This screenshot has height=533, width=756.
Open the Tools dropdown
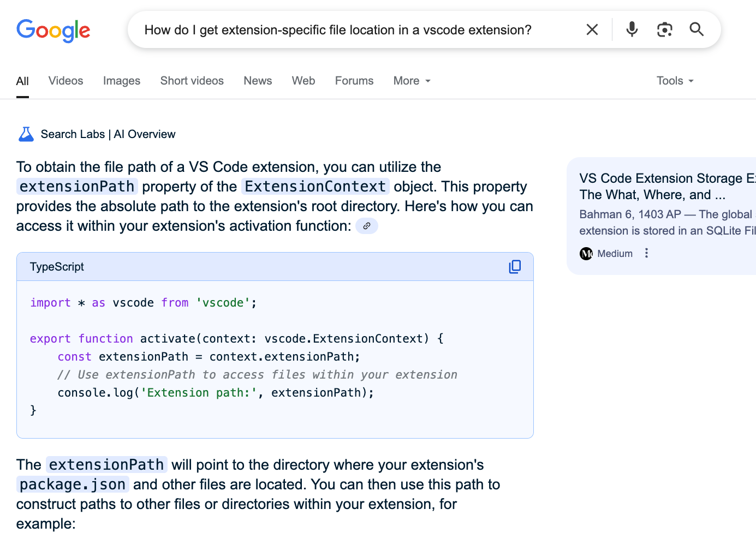(x=675, y=81)
